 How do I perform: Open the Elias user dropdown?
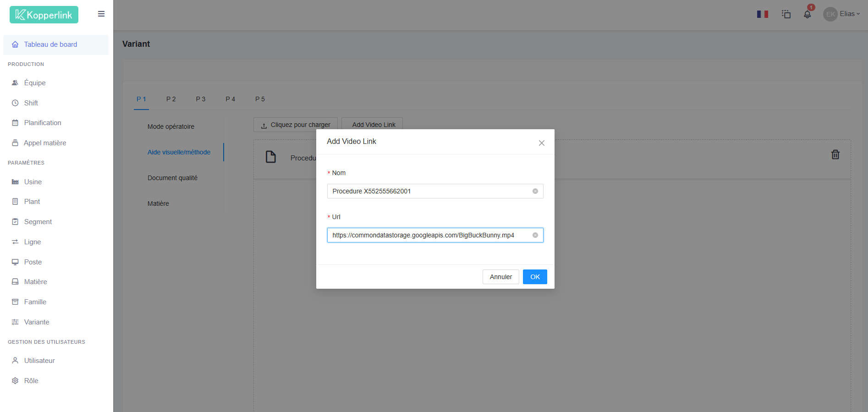tap(842, 14)
